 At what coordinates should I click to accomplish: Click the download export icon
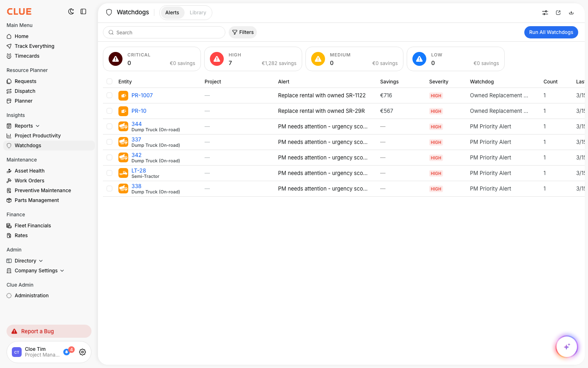pyautogui.click(x=571, y=13)
